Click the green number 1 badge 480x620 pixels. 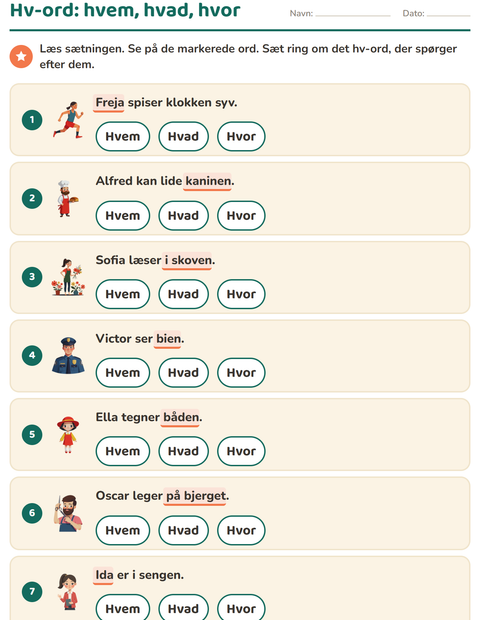tap(32, 120)
